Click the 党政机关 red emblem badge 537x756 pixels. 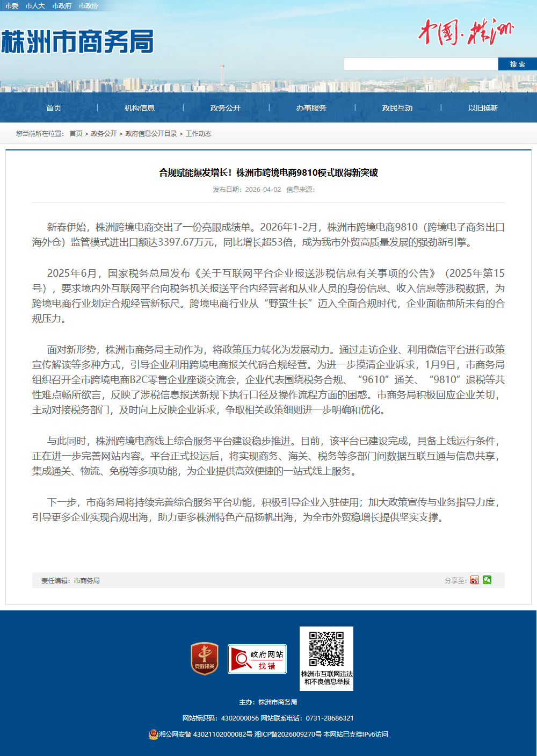pos(205,659)
